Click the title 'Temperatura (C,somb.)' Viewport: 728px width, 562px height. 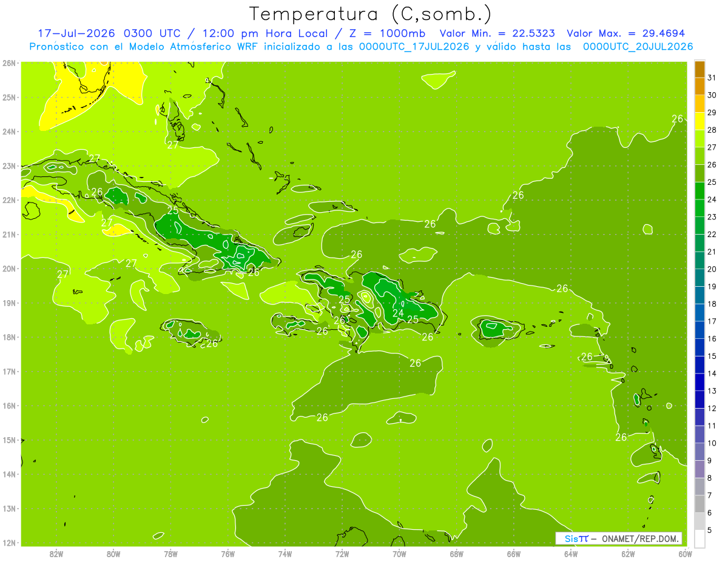point(371,14)
